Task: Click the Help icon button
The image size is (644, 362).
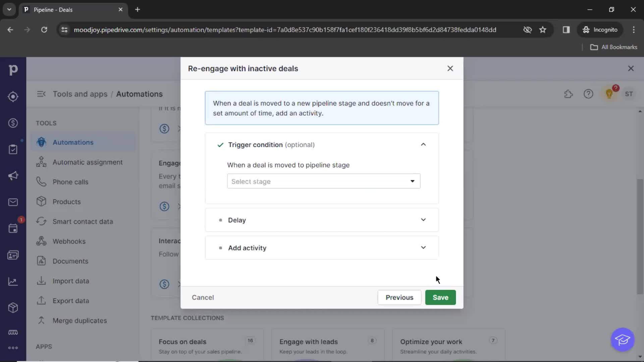Action: pos(589,94)
